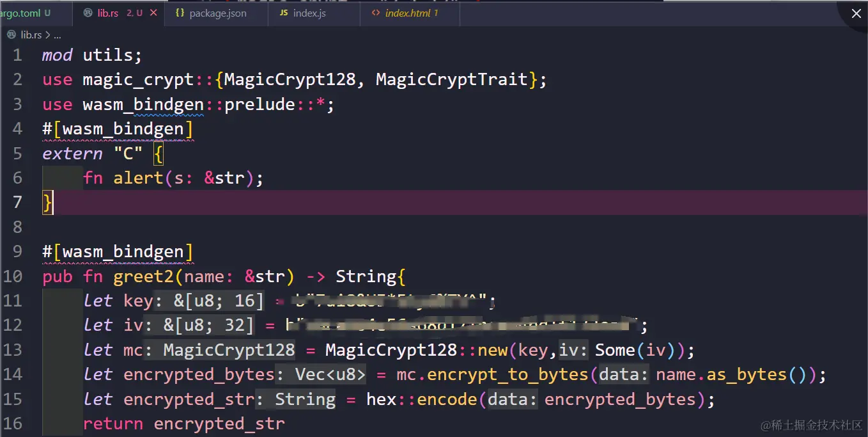Screen dimensions: 868x437
Task: Click the angle-bracket icon on index.html tab
Action: point(375,13)
